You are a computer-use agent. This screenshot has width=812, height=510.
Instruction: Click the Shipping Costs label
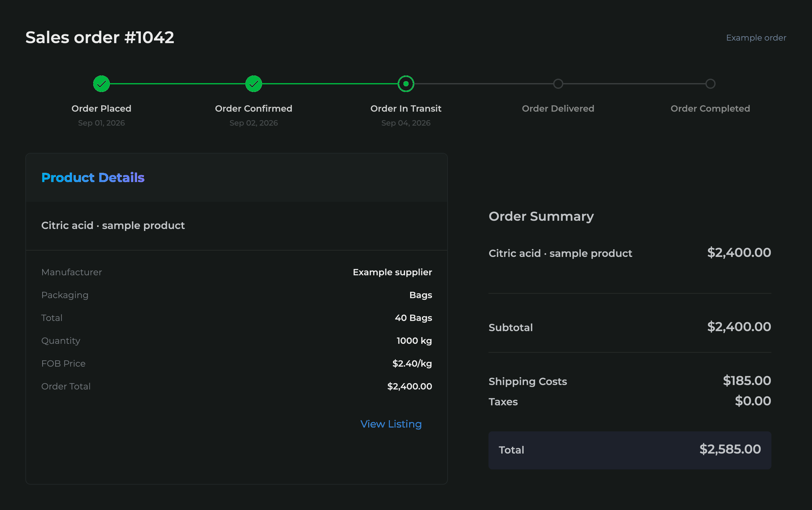(528, 381)
